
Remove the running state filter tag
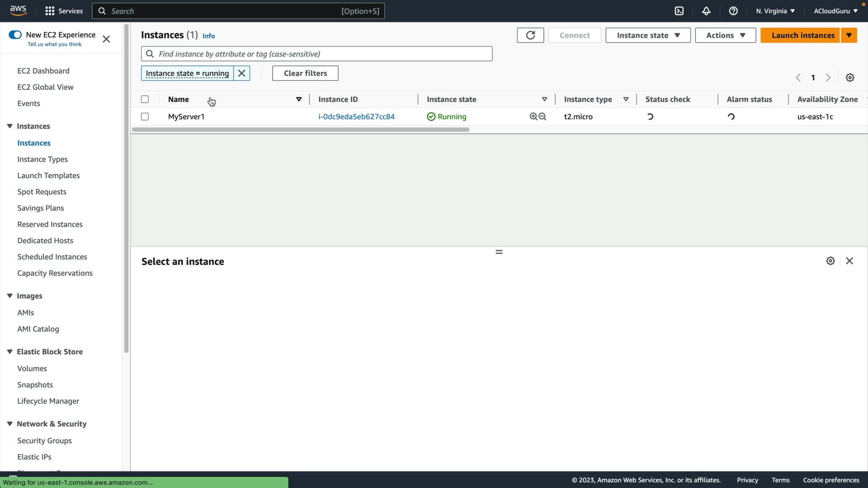pos(242,73)
